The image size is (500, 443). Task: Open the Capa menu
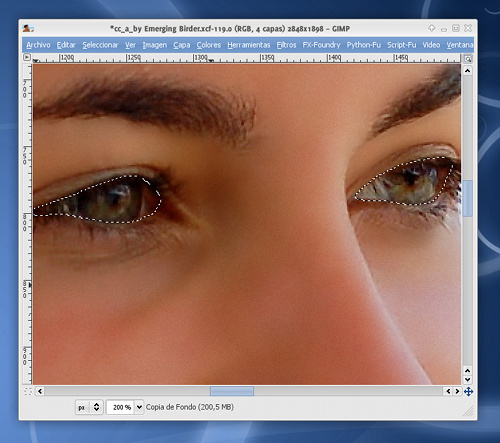coord(182,45)
